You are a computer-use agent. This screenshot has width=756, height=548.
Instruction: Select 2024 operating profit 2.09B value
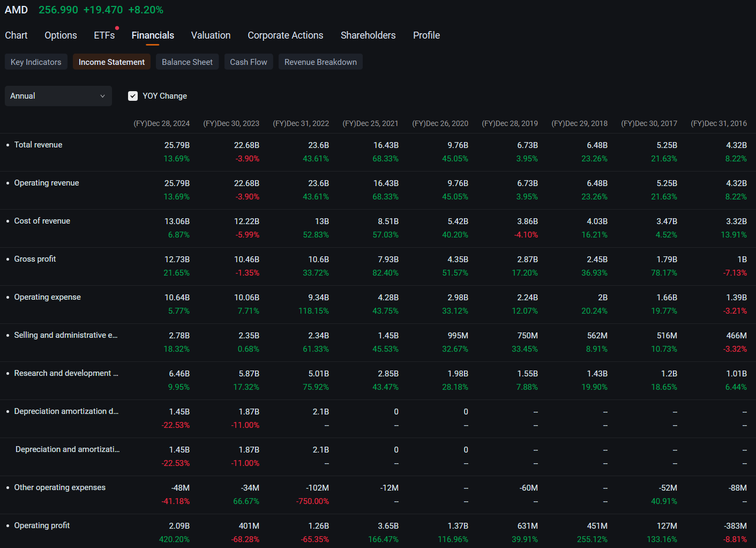pyautogui.click(x=179, y=526)
